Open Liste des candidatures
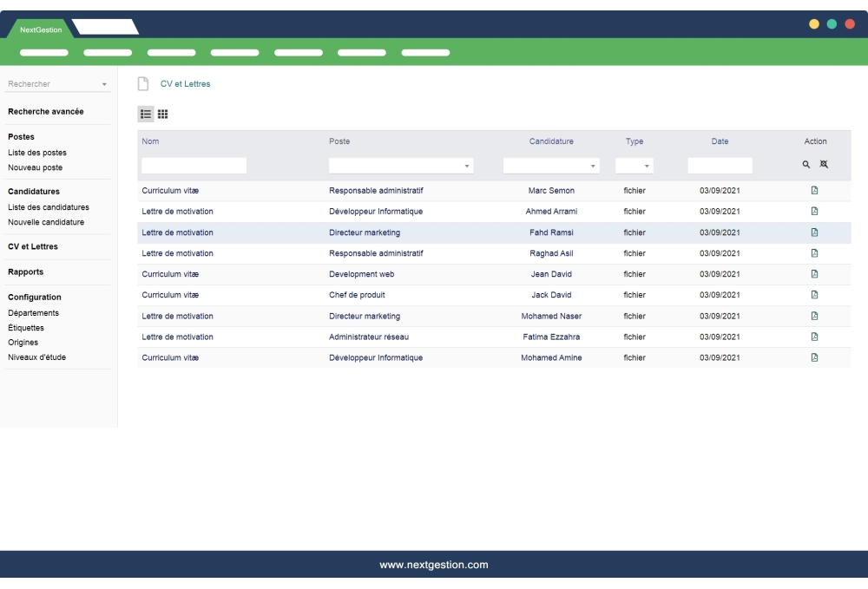868x589 pixels. (x=47, y=207)
